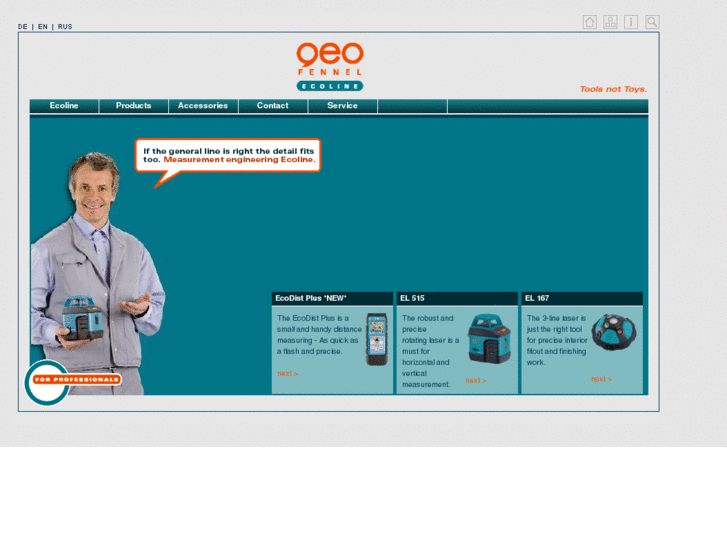Click the EcoDist Plus description text
727x545 pixels.
coord(319,335)
